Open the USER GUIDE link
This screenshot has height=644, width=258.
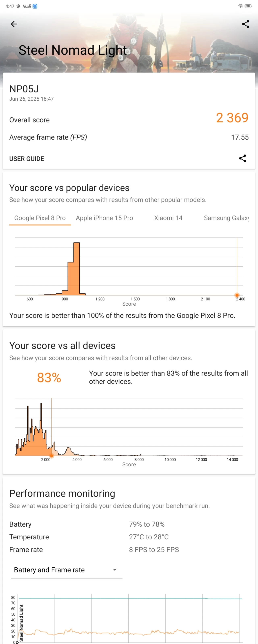coord(27,159)
